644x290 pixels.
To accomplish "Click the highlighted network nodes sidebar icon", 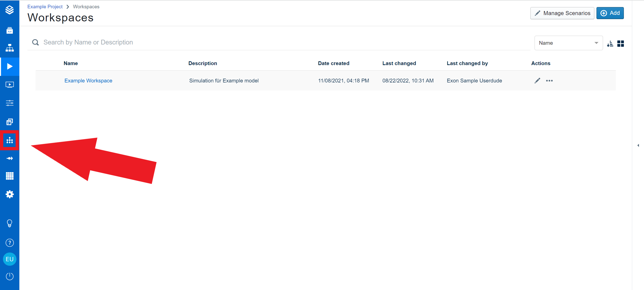I will 10,140.
